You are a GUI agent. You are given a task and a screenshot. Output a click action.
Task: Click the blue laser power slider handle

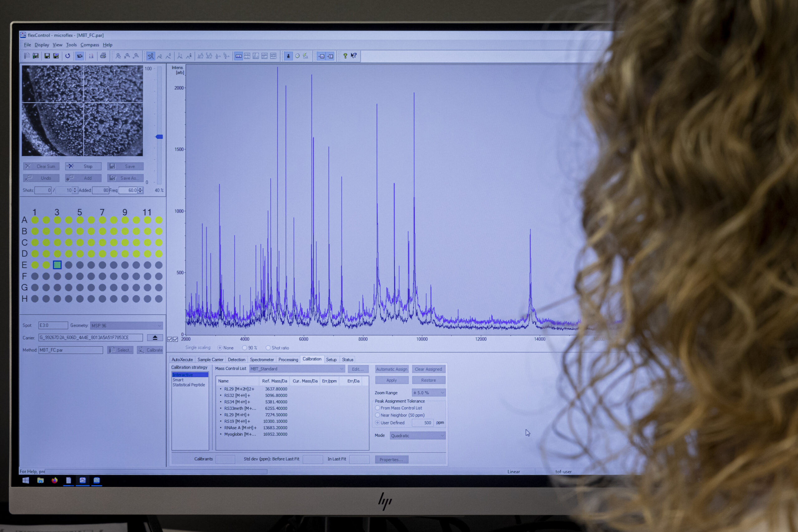click(x=159, y=137)
